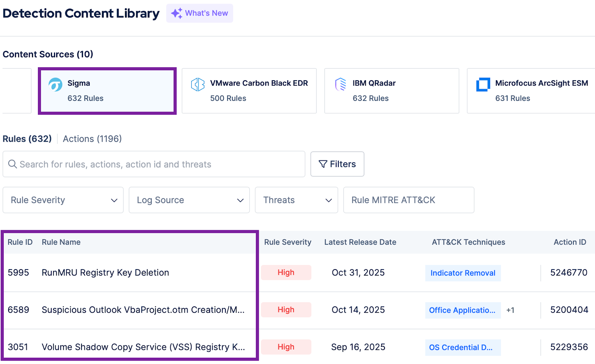Image resolution: width=595 pixels, height=364 pixels.
Task: Expand the Log Source dropdown
Action: pyautogui.click(x=189, y=200)
